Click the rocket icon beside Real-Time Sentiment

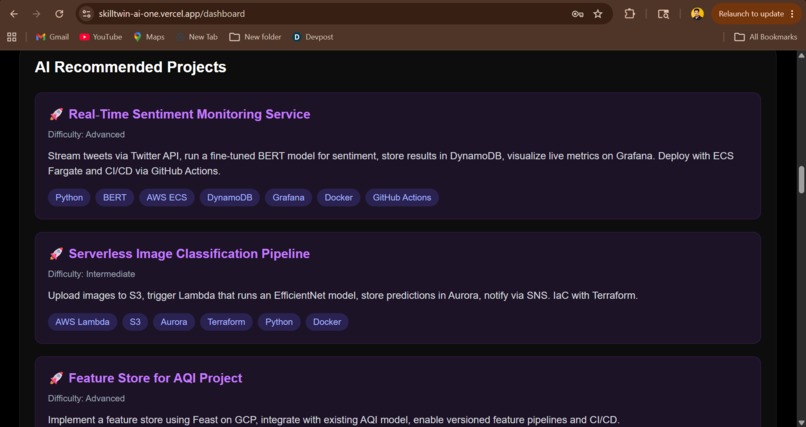pos(56,114)
